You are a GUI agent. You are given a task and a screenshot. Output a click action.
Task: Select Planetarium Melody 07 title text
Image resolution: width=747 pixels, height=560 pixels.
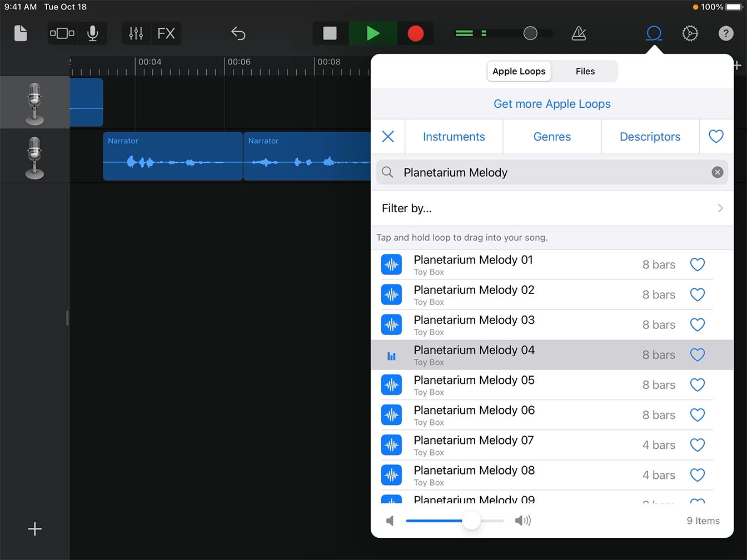click(474, 440)
